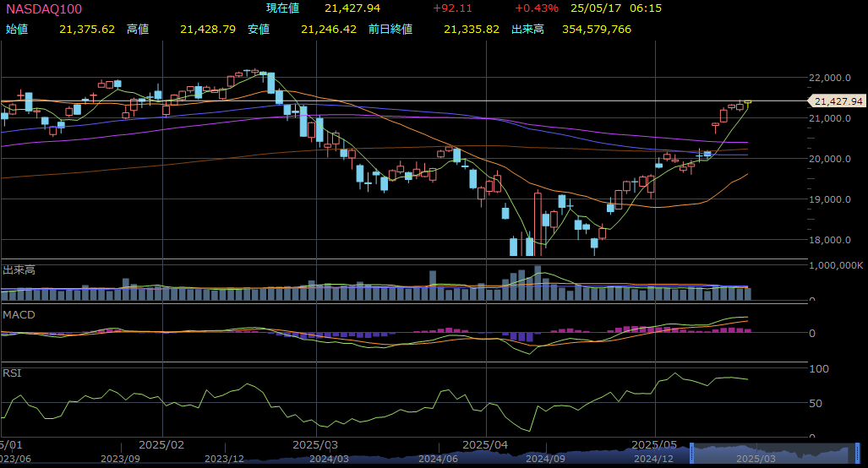Click the 2025/04 date axis label
The image size is (868, 468).
click(x=485, y=444)
